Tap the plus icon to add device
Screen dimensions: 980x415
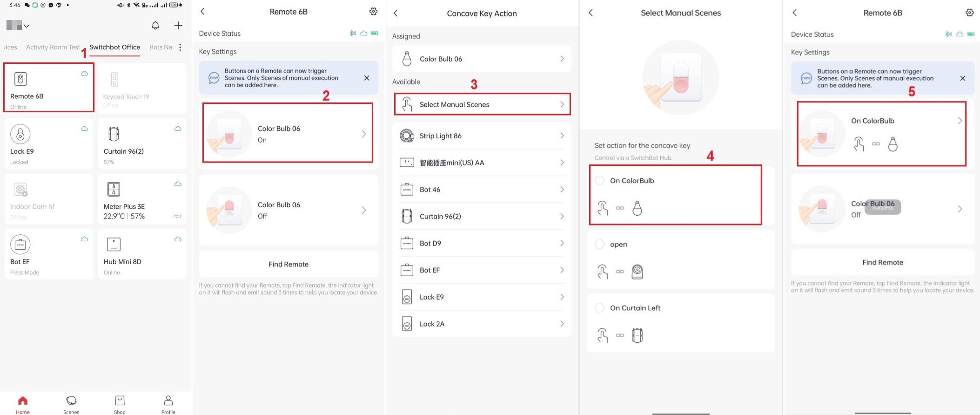pos(178,26)
